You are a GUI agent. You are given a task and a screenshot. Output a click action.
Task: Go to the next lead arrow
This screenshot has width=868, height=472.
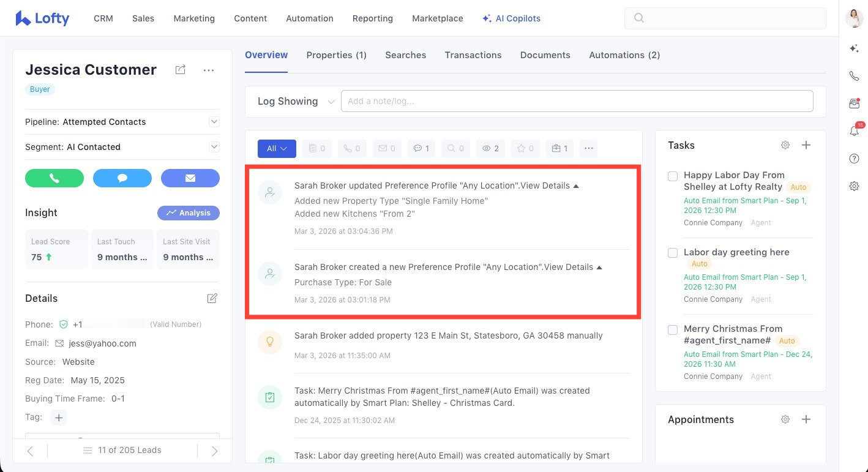(x=214, y=451)
